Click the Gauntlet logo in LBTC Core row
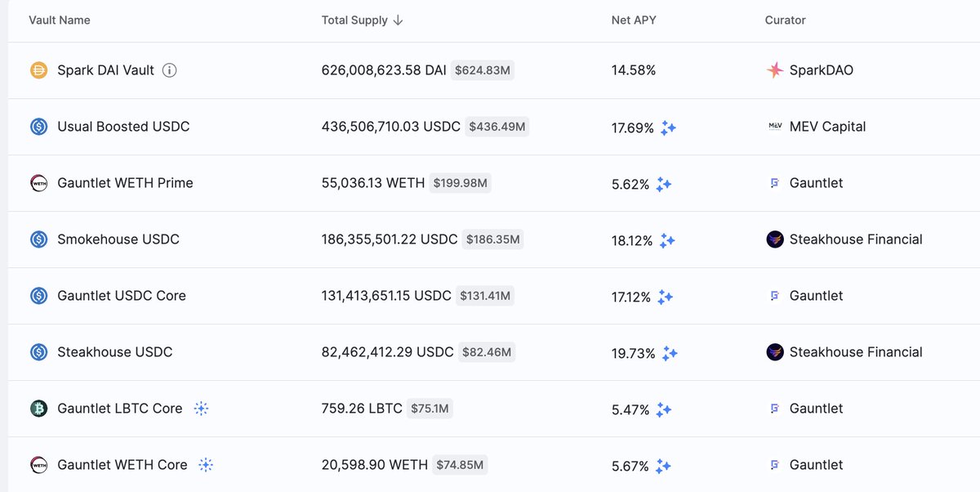Image resolution: width=980 pixels, height=492 pixels. click(x=775, y=409)
